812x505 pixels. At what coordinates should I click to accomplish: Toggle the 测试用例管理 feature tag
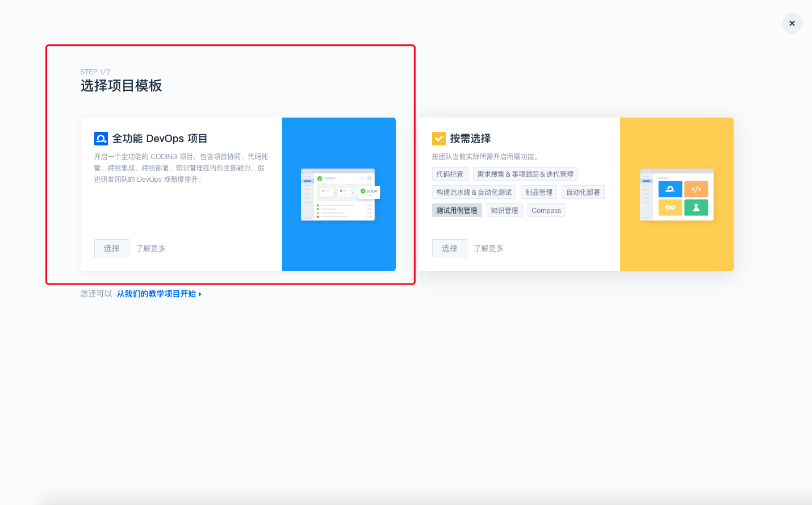pos(457,211)
